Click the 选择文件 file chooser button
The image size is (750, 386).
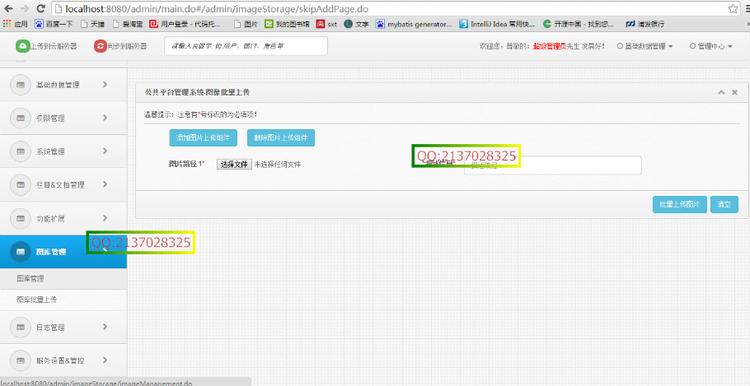234,164
